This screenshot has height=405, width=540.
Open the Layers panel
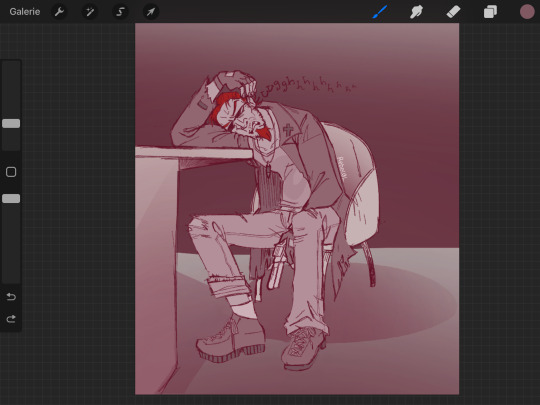[x=490, y=12]
